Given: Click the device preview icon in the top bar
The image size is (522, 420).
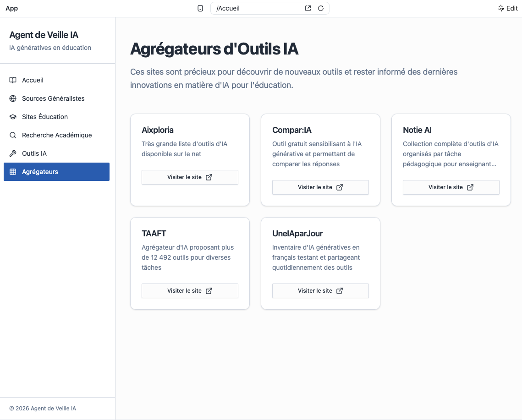Looking at the screenshot, I should 200,8.
